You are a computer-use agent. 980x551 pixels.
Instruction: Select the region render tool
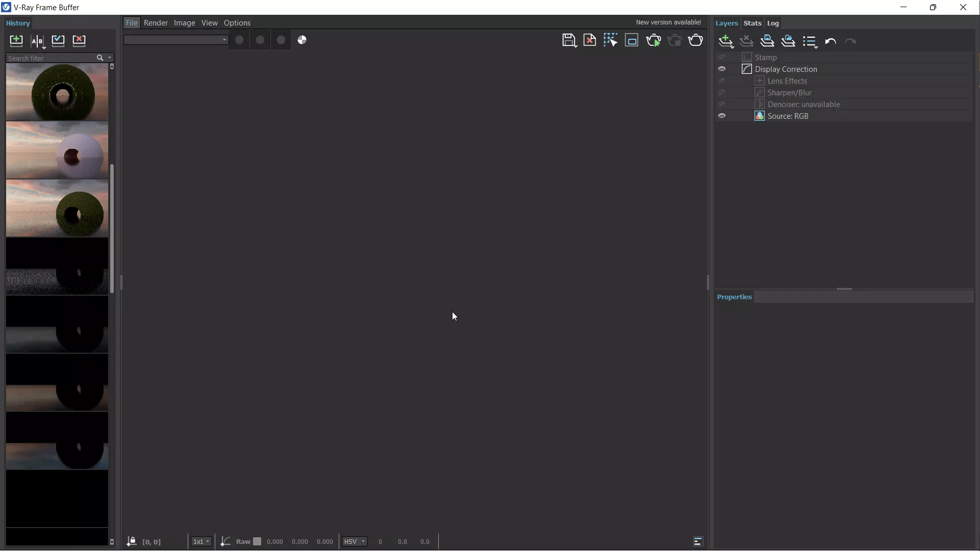point(611,40)
